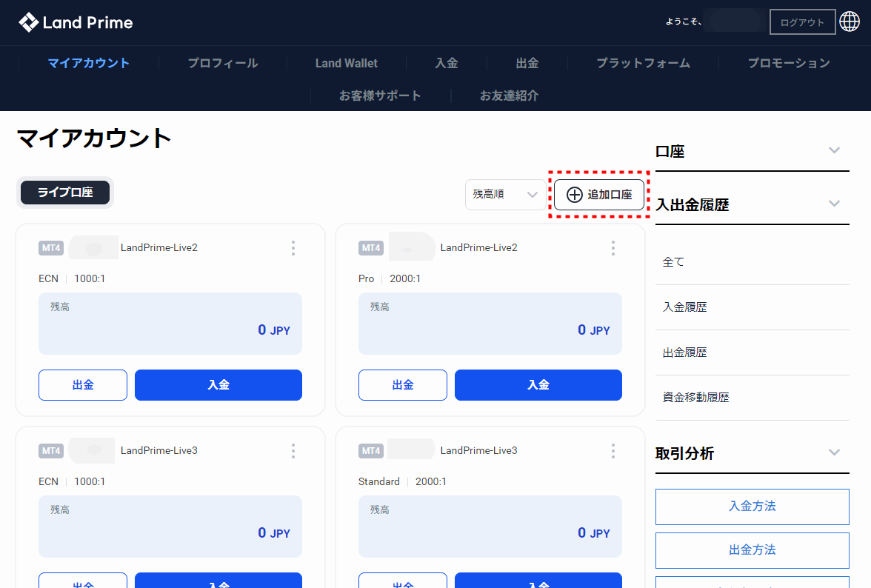Collapse the 入出金履歴 sidebar section
This screenshot has width=871, height=588.
(834, 204)
